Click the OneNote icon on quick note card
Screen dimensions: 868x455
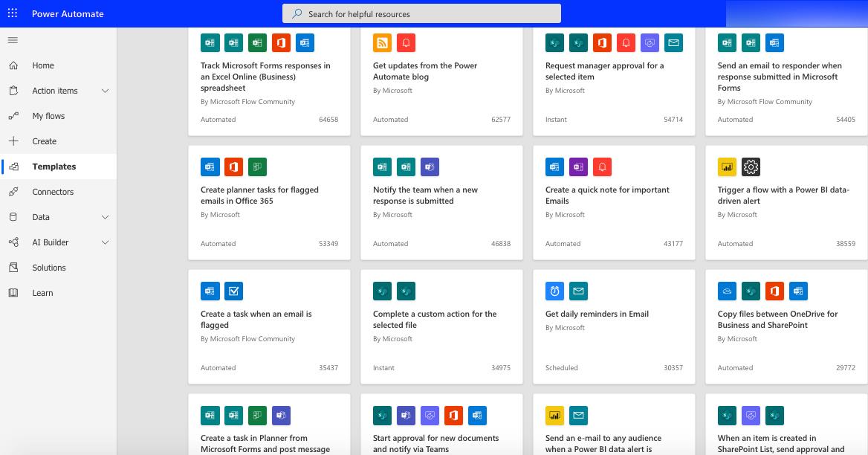pyautogui.click(x=578, y=167)
